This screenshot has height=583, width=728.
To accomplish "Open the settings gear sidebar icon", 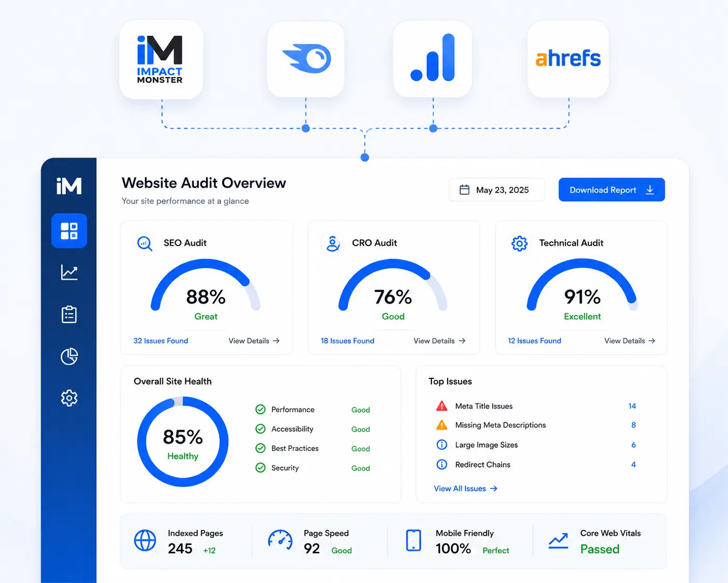I will click(x=69, y=398).
